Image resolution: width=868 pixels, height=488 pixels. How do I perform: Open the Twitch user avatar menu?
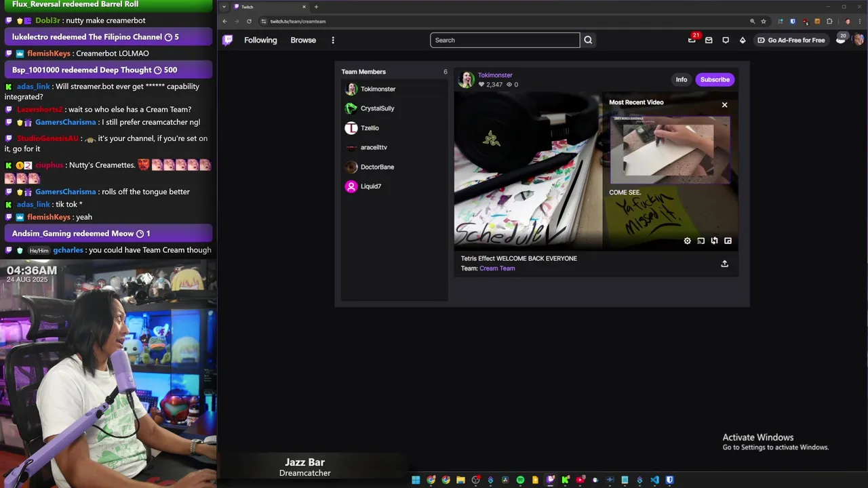(x=859, y=40)
